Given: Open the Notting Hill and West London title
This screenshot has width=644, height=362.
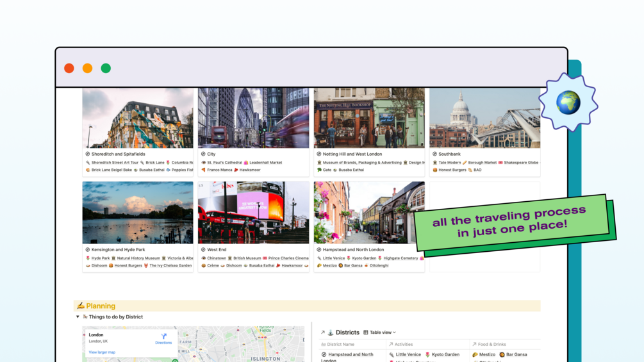Looking at the screenshot, I should tap(352, 154).
